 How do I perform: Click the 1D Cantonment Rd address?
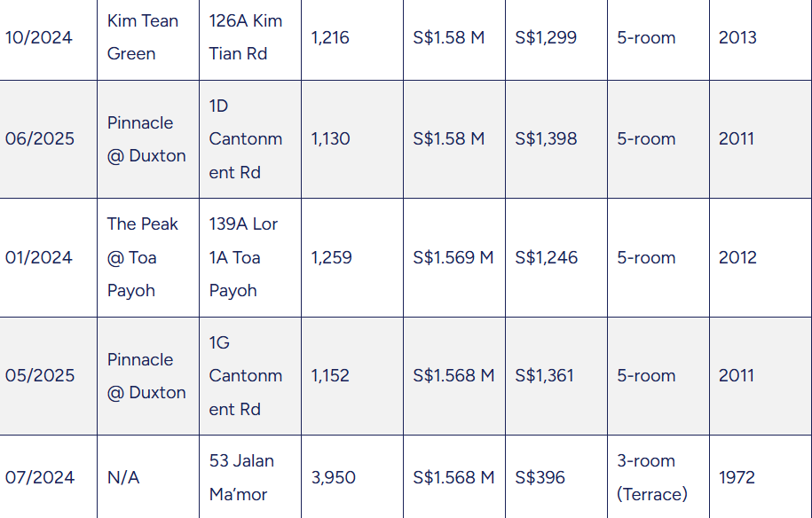click(x=246, y=139)
